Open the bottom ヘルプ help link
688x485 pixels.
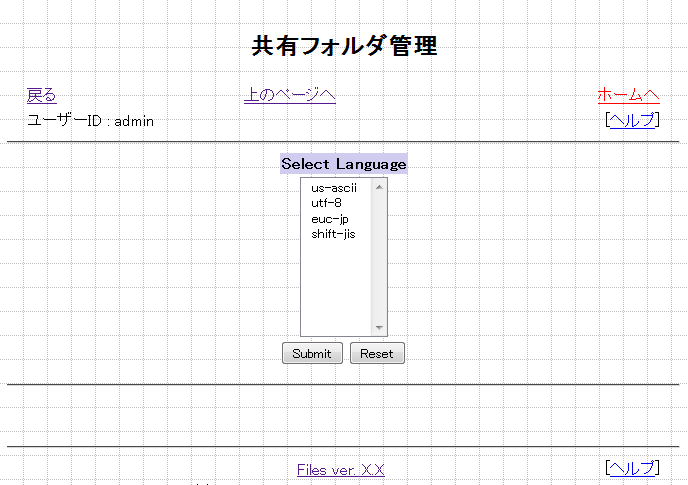click(632, 468)
